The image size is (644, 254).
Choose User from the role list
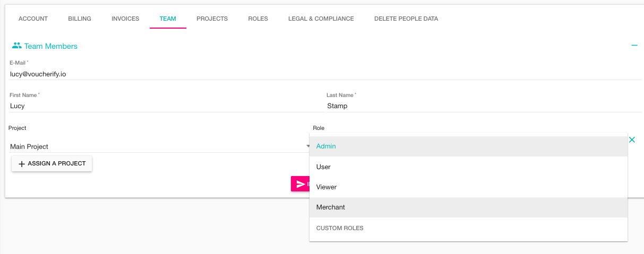[x=323, y=167]
